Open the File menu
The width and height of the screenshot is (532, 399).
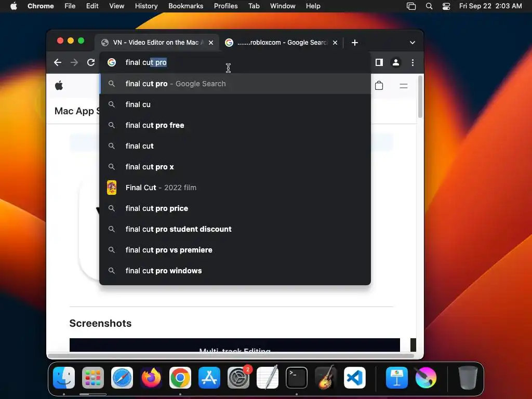pos(70,6)
